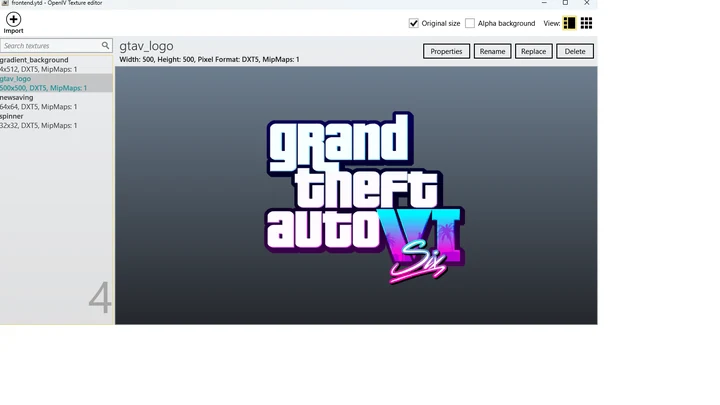Click the Import plus icon
720x405 pixels.
pyautogui.click(x=13, y=19)
